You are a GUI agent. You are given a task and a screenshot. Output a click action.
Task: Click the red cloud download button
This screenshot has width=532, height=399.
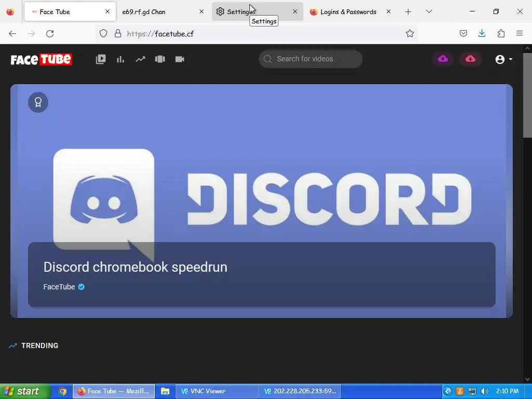point(470,59)
